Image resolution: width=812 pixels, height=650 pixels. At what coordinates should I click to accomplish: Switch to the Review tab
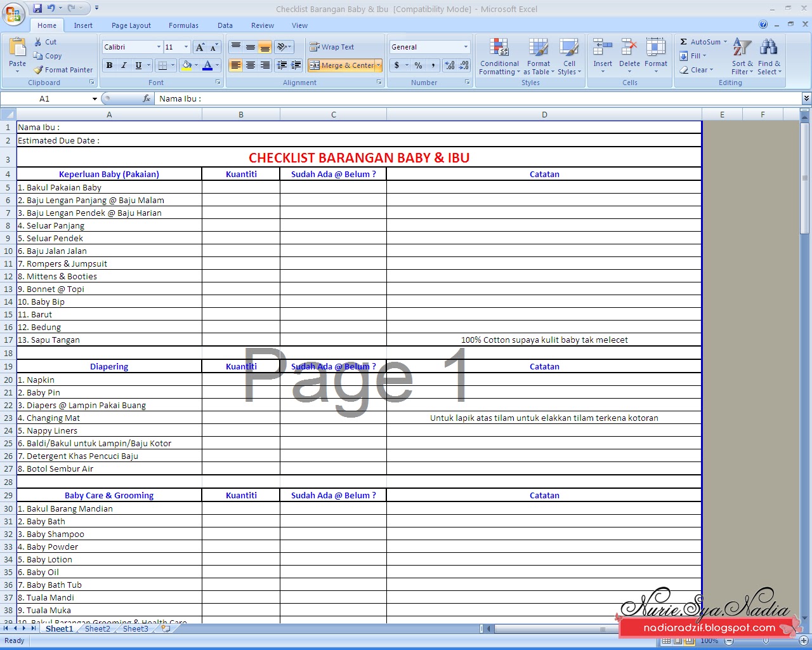coord(263,25)
